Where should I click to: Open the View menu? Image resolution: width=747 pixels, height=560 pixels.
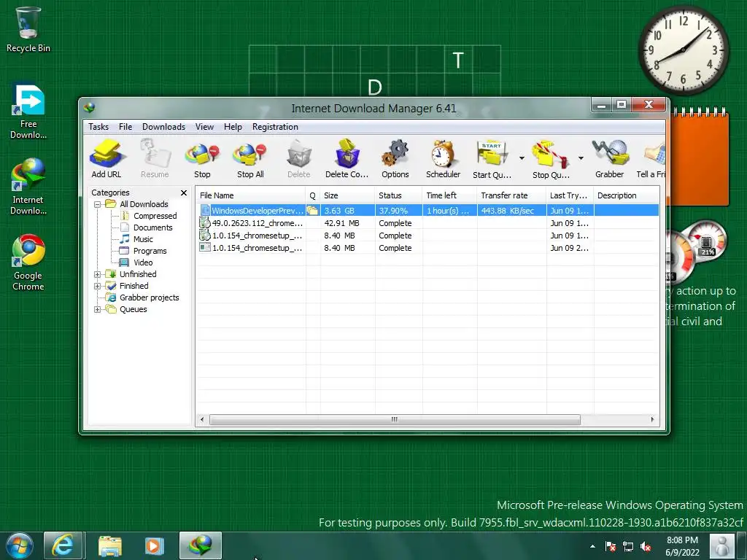pos(204,127)
